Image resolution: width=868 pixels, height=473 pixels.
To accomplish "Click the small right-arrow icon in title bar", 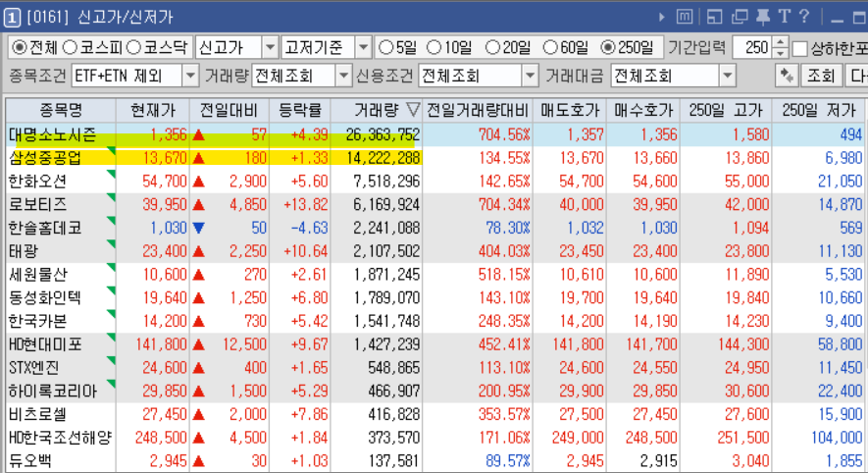I will point(661,17).
